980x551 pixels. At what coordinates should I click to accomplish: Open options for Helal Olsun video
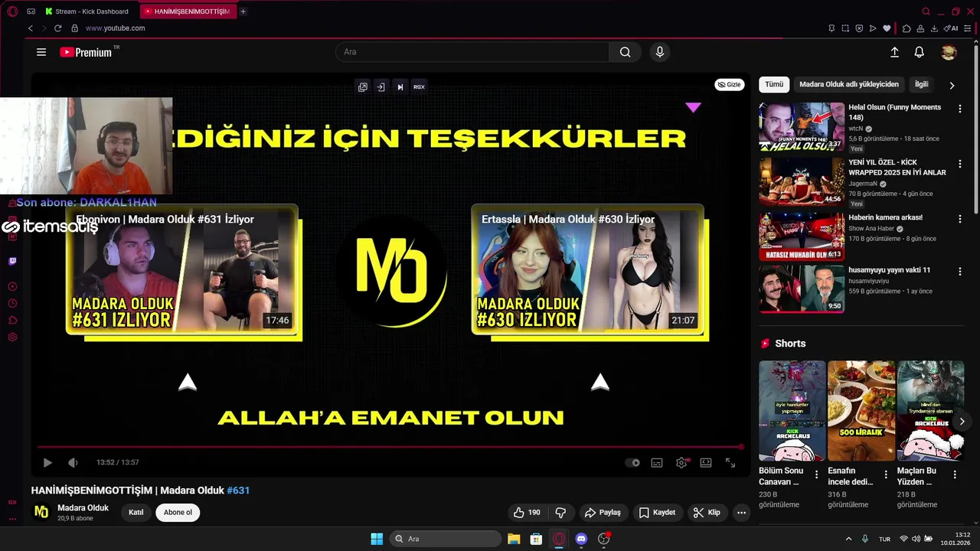(x=960, y=109)
